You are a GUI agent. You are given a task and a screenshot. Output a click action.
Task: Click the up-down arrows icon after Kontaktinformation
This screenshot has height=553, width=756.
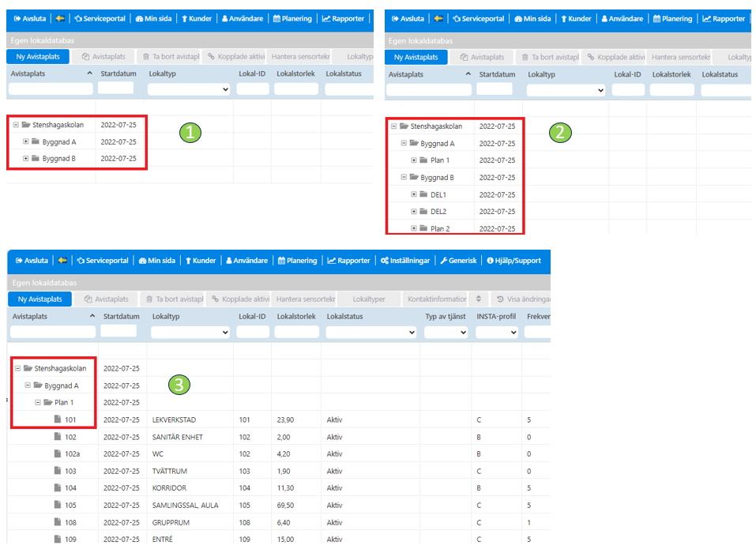tap(477, 299)
